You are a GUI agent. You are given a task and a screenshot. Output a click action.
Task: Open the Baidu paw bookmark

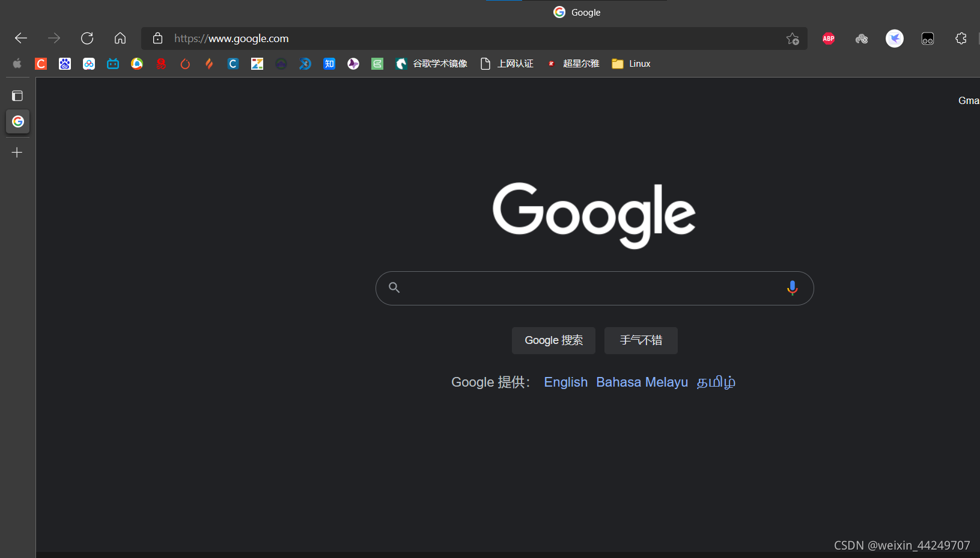(x=65, y=64)
